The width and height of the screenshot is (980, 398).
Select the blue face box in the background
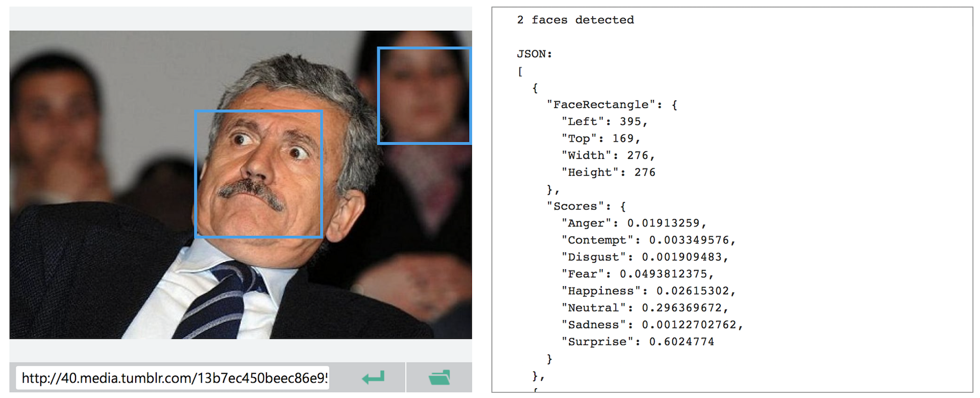[424, 96]
